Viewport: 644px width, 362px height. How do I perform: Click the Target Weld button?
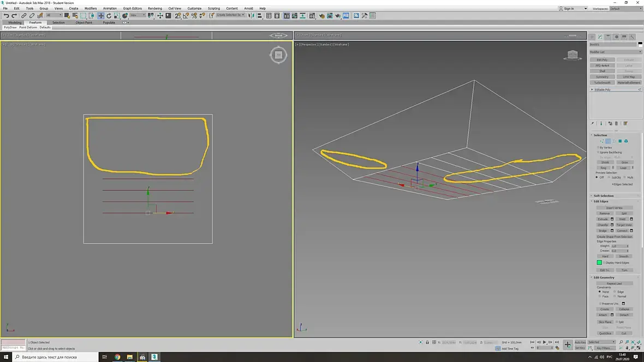[624, 225]
